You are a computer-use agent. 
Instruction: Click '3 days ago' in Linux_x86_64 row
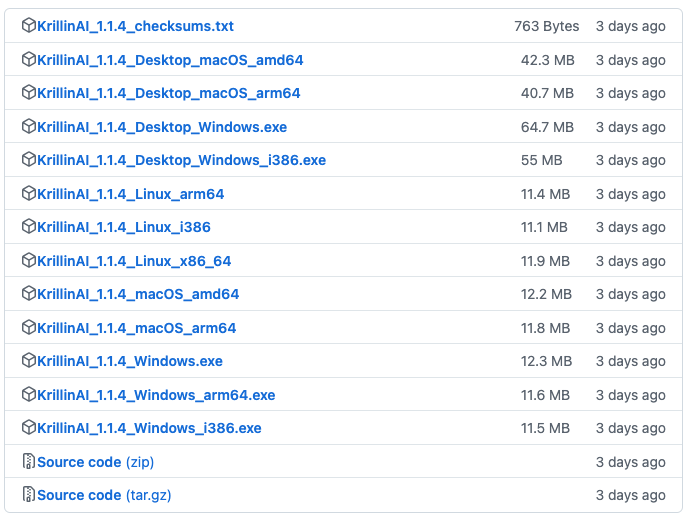(x=631, y=261)
